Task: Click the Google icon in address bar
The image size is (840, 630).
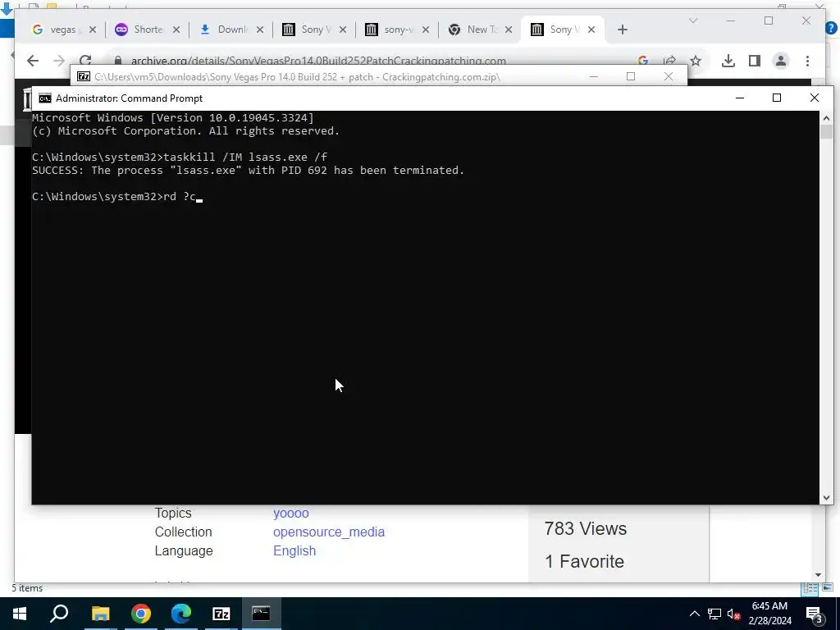Action: point(643,61)
